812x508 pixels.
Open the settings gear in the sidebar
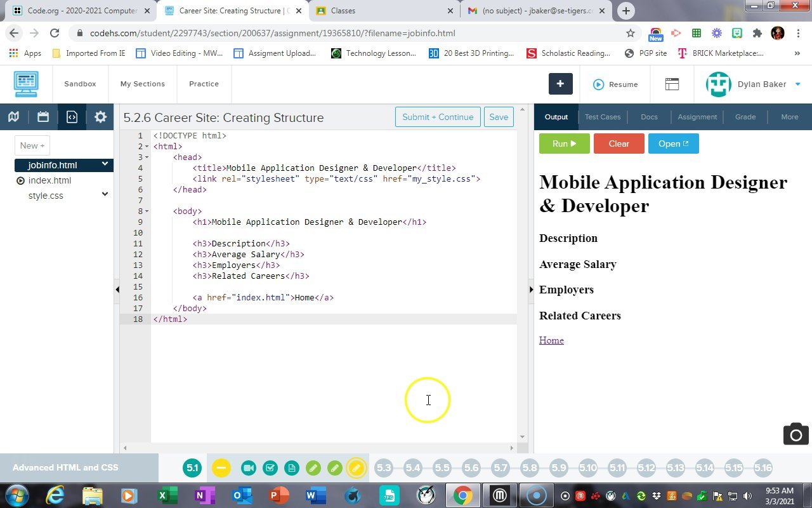tap(100, 117)
